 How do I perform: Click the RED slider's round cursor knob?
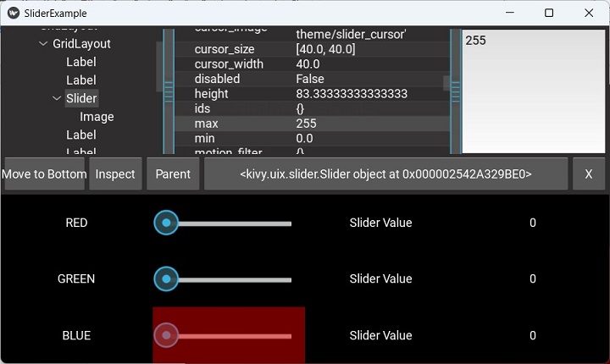[166, 223]
